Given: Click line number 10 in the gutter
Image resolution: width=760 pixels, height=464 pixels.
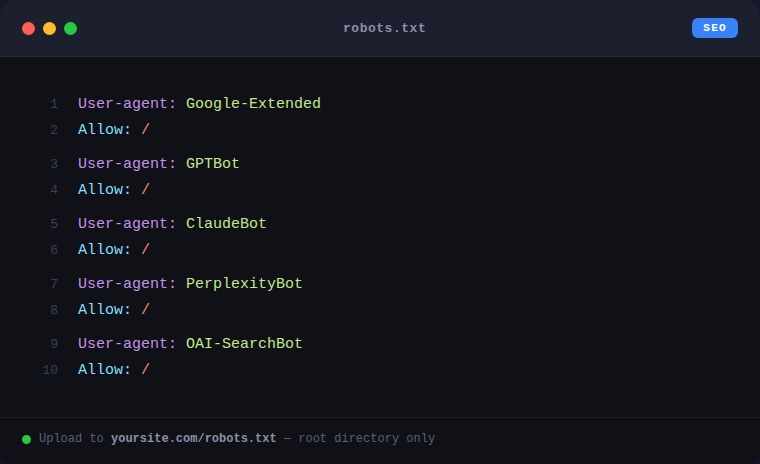Looking at the screenshot, I should click(x=50, y=370).
